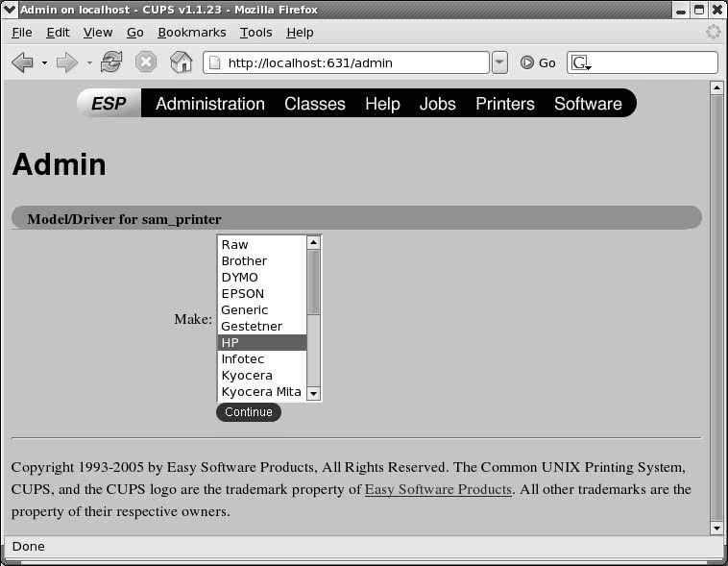Click the Make list scroll-up arrow
Image resolution: width=728 pixels, height=566 pixels.
[x=313, y=242]
